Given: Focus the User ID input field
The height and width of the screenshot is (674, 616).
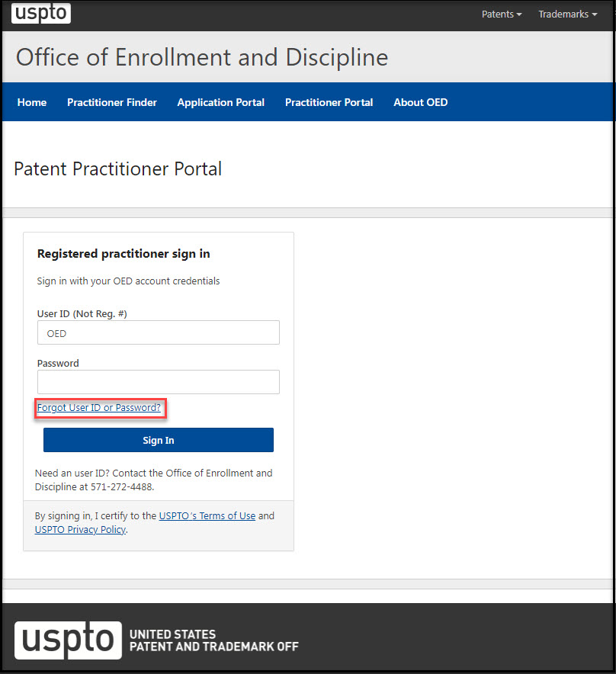Looking at the screenshot, I should 159,333.
